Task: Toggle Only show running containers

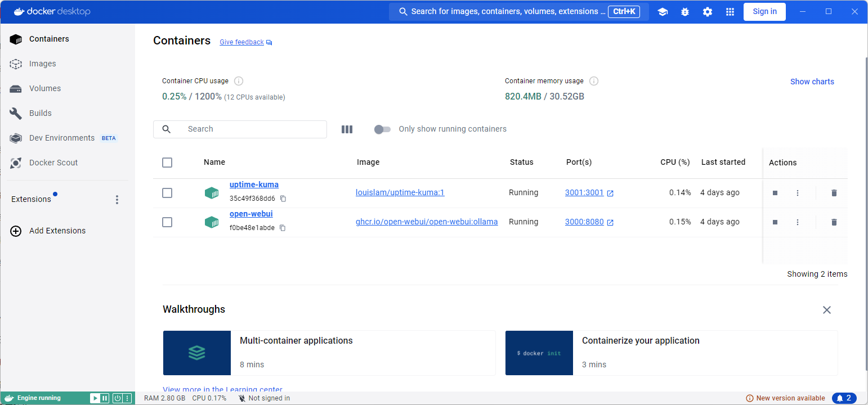Action: 382,129
